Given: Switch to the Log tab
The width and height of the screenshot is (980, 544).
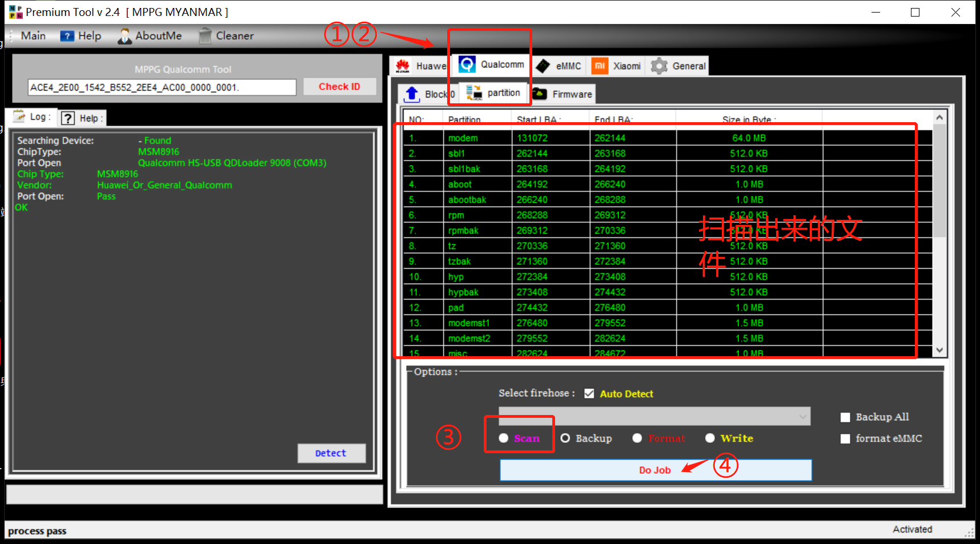Looking at the screenshot, I should 33,116.
